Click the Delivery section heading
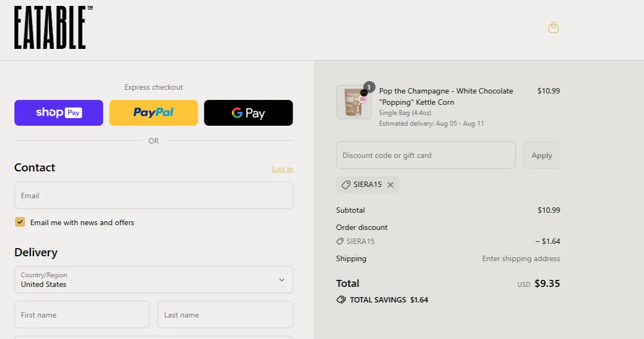644x339 pixels. click(36, 253)
